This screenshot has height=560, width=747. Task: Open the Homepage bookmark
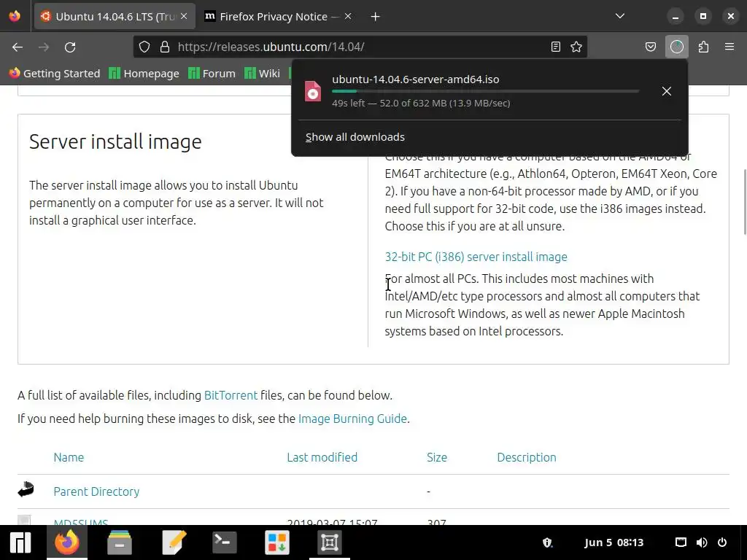coord(144,74)
